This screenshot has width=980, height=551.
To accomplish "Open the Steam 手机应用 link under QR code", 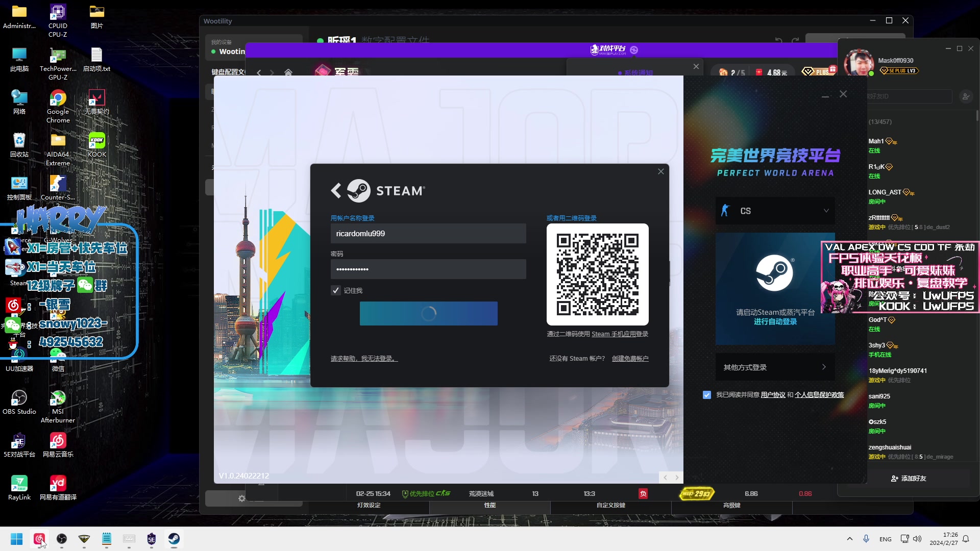I will (x=614, y=334).
